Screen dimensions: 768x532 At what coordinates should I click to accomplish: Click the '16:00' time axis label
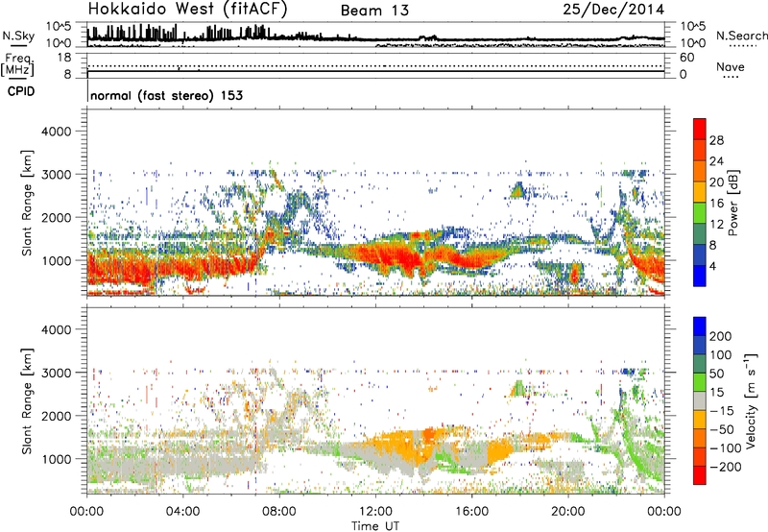471,512
